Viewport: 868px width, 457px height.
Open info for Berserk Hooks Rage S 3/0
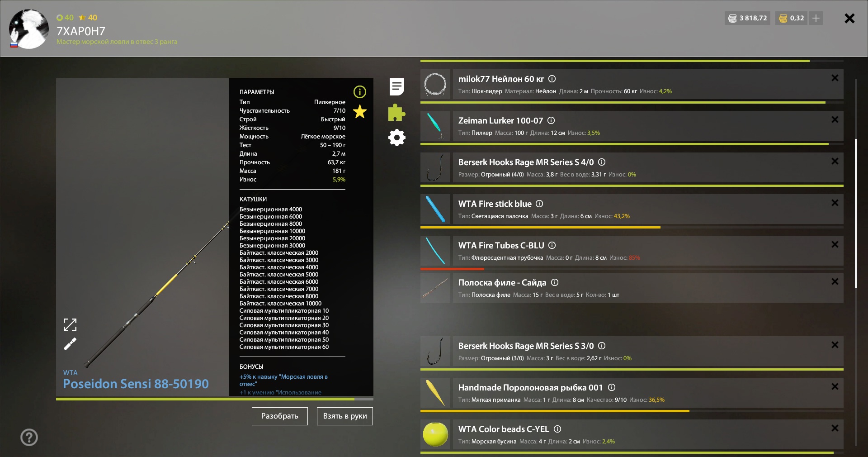[602, 346]
